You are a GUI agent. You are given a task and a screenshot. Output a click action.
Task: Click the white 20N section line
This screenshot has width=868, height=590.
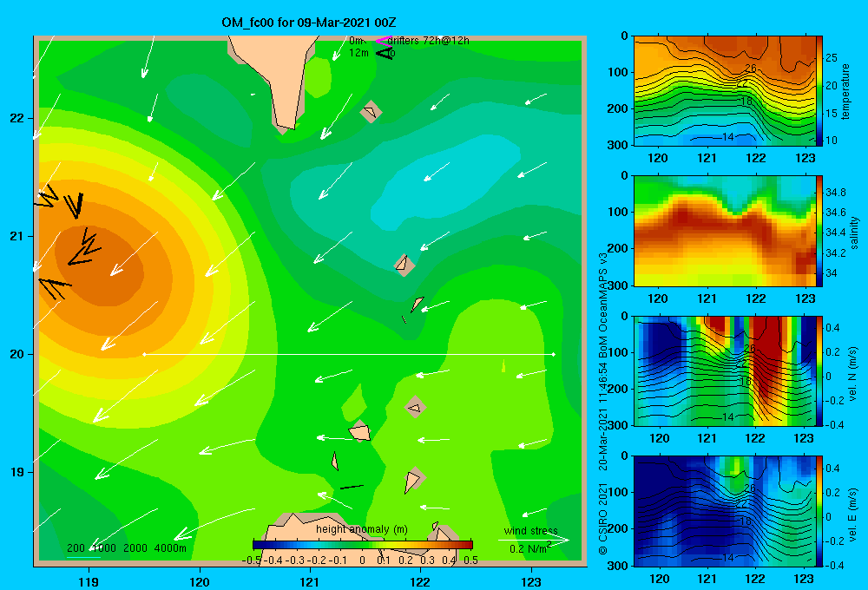(x=349, y=354)
